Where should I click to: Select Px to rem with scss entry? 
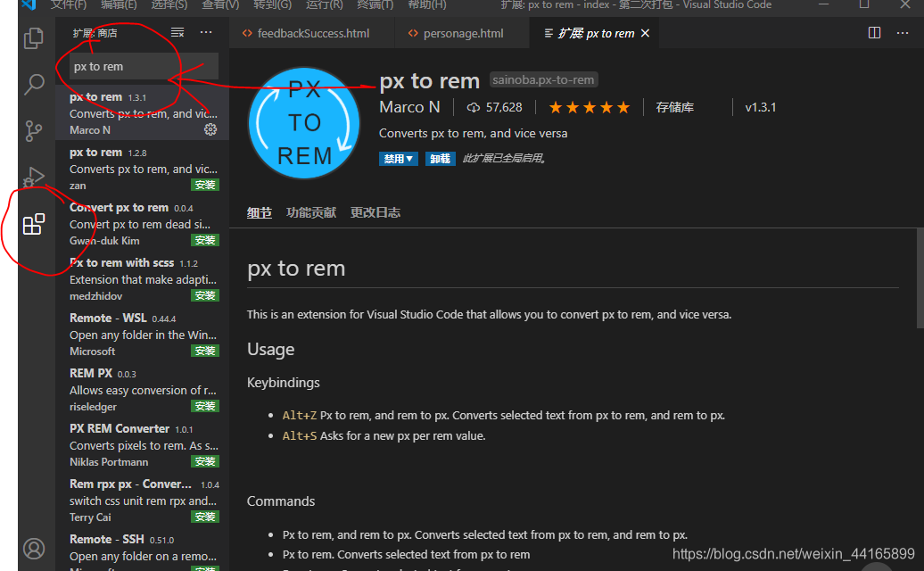[x=143, y=278]
